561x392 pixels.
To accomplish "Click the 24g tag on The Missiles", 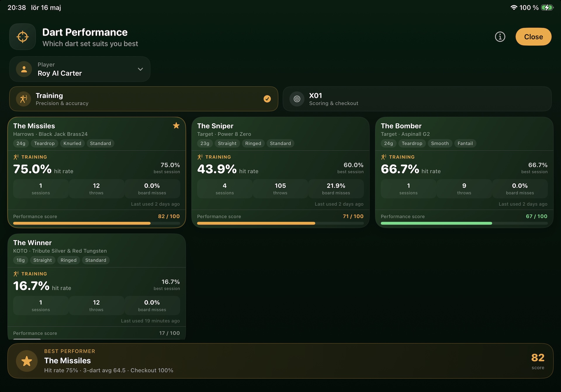I will tap(21, 143).
